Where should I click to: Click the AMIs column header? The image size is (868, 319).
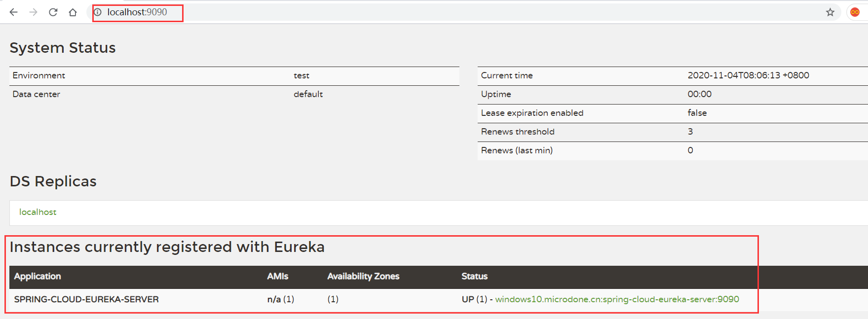point(278,277)
